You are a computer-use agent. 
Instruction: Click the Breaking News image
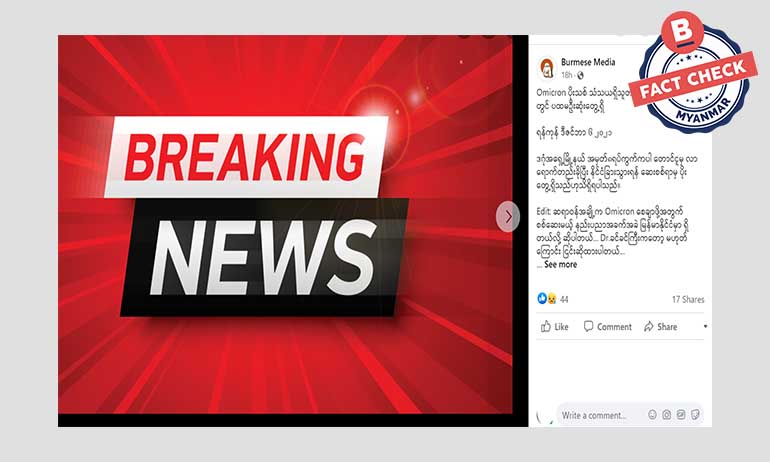coord(285,224)
